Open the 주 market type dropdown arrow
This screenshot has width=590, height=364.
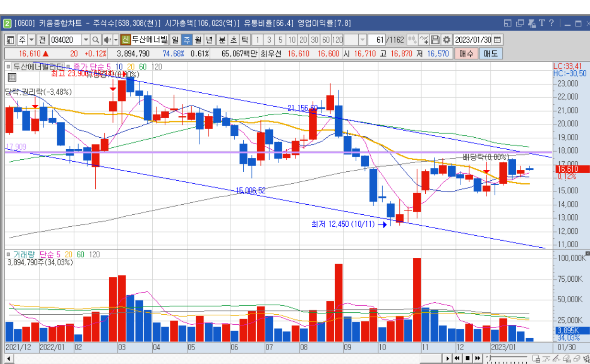(x=32, y=40)
